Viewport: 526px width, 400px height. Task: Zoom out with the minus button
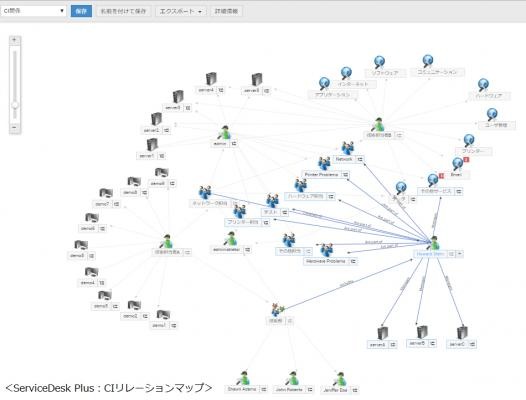click(14, 128)
